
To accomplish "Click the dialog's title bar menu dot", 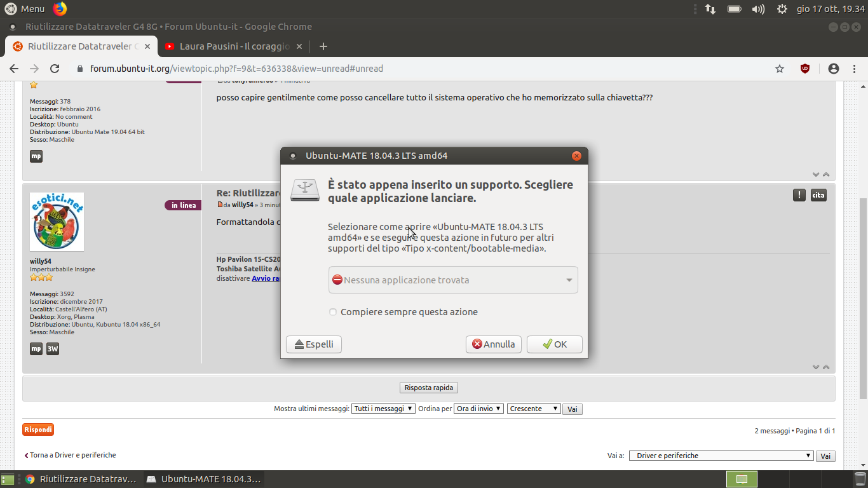I will [293, 156].
